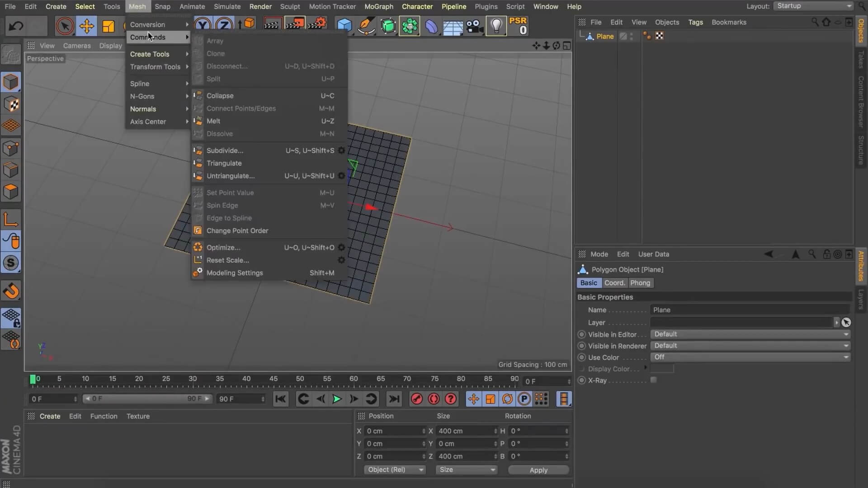The width and height of the screenshot is (868, 488).
Task: Switch to the Coord. tab
Action: tap(614, 283)
